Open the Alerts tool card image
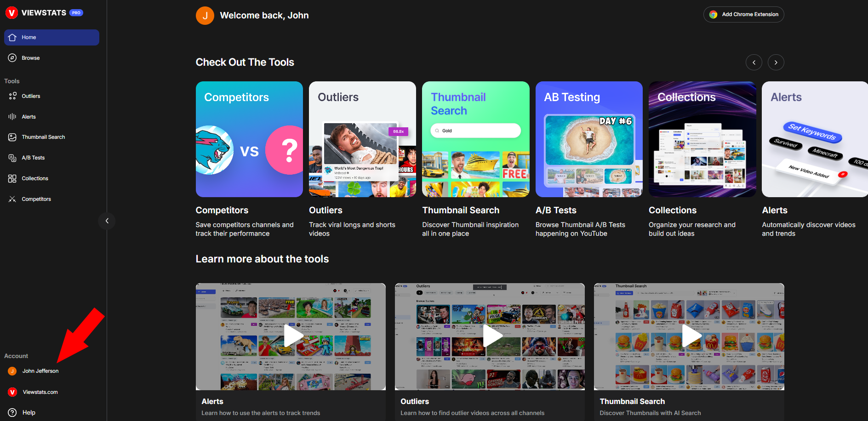Screen dimensions: 868x421 815,139
